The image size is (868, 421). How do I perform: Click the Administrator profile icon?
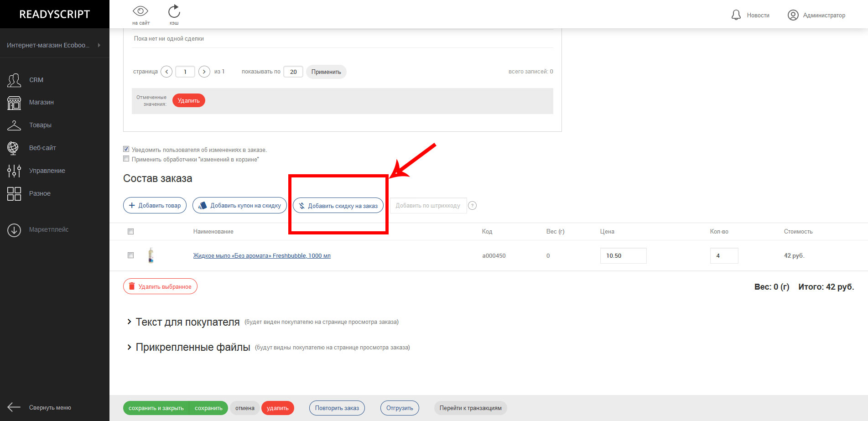793,15
